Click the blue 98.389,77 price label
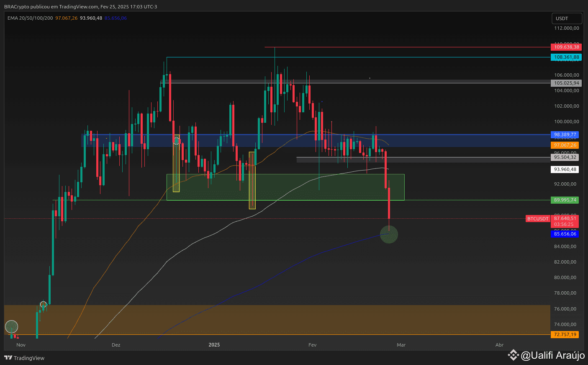The image size is (588, 365). coord(565,135)
